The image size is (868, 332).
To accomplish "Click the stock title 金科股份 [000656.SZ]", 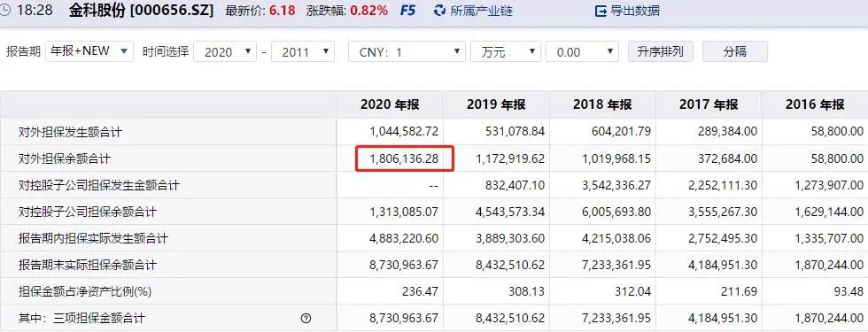I will pos(141,10).
